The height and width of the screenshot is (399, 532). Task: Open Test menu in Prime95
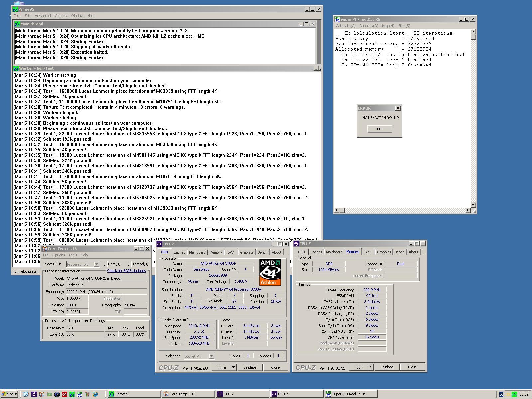[x=17, y=16]
